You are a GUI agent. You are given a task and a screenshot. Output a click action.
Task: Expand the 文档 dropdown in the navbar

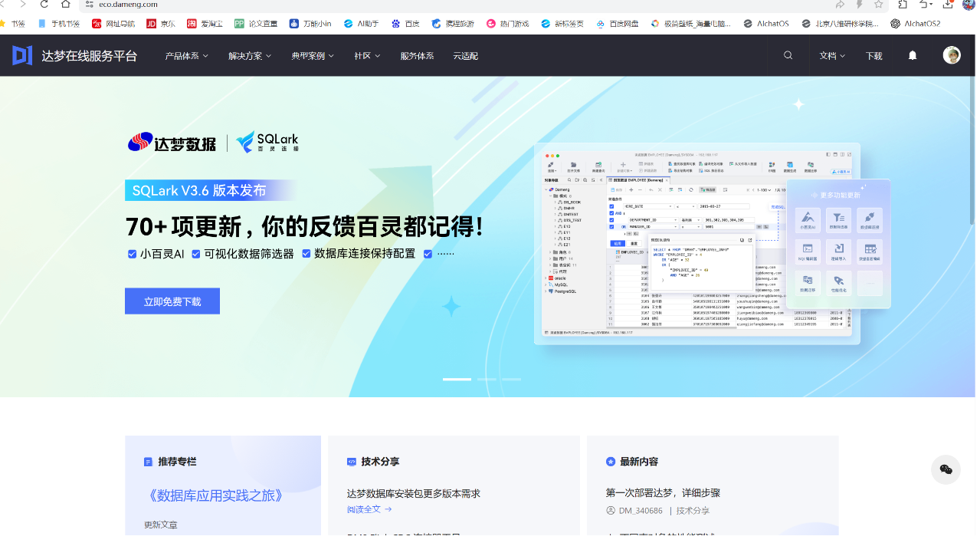tap(832, 56)
